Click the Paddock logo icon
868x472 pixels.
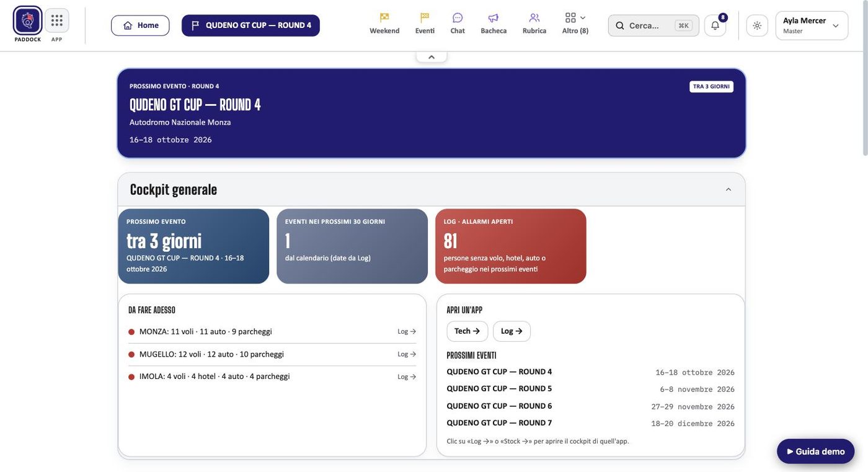(x=27, y=20)
